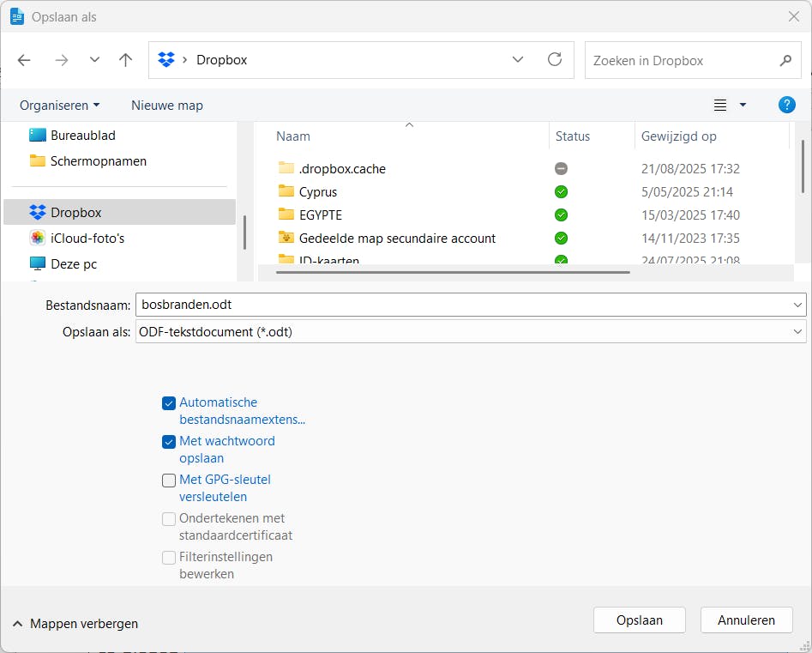Collapse folders with Mappen verbergen
This screenshot has height=653, width=812.
pyautogui.click(x=75, y=624)
